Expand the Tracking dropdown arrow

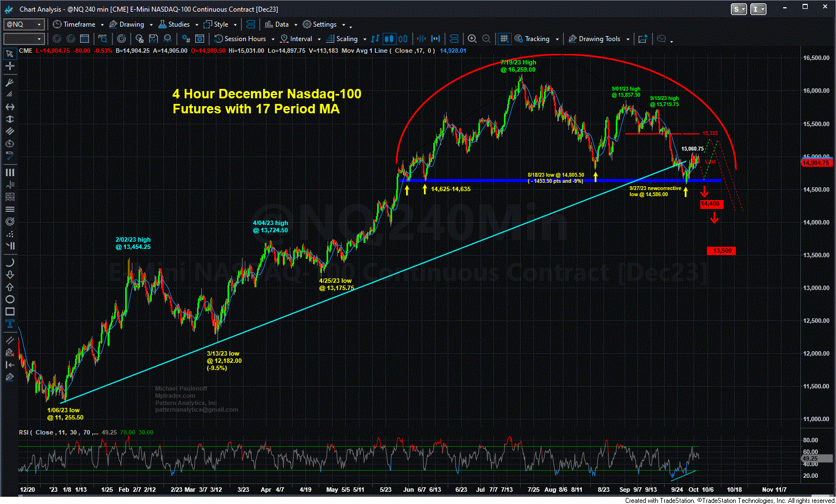pyautogui.click(x=557, y=39)
